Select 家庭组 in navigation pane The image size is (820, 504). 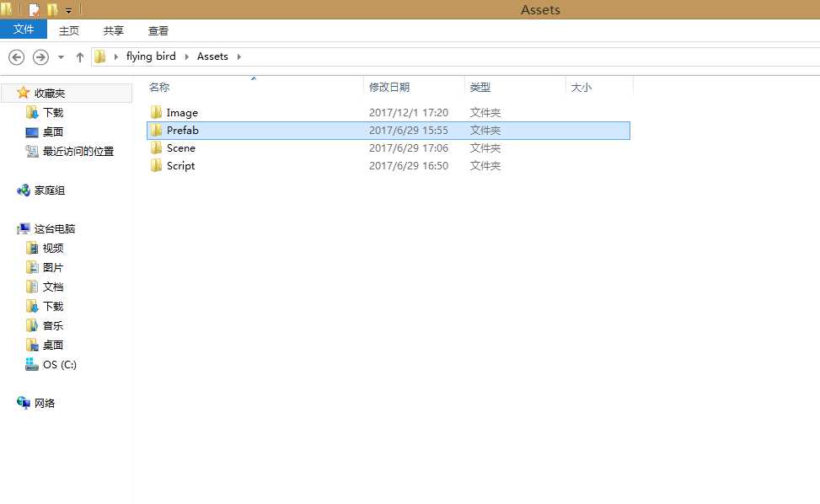pyautogui.click(x=50, y=190)
